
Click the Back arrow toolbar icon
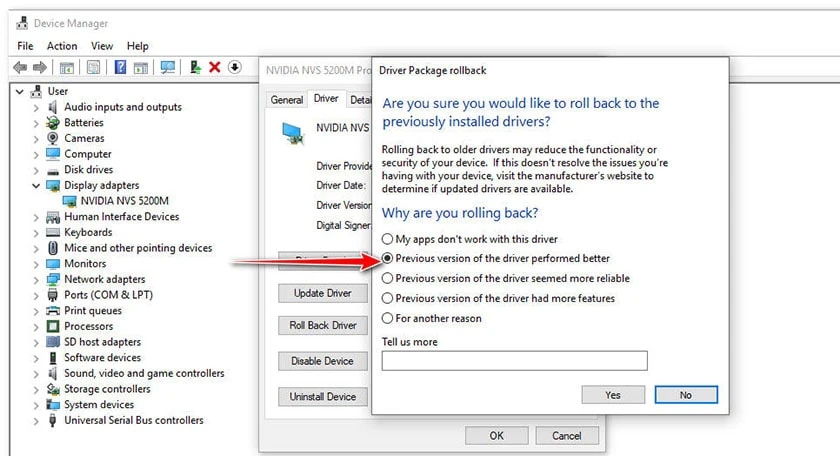click(20, 67)
